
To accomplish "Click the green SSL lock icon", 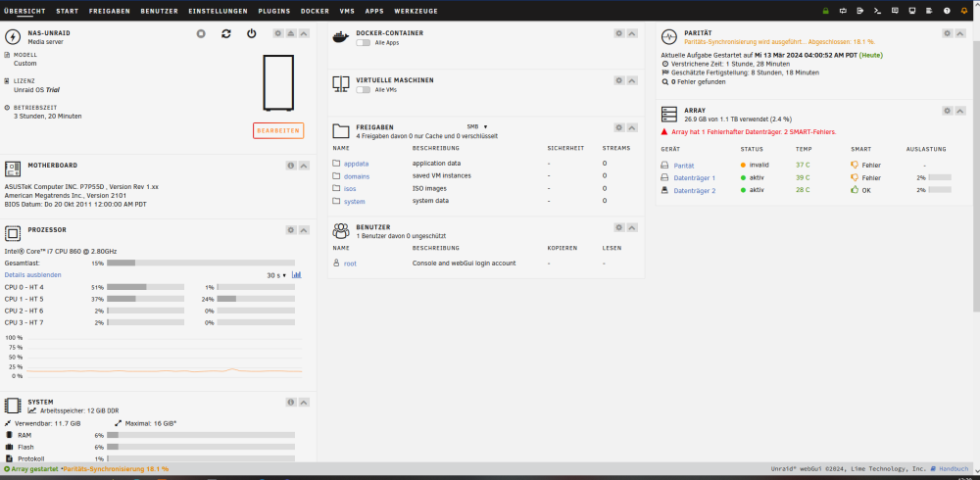I will click(x=825, y=11).
